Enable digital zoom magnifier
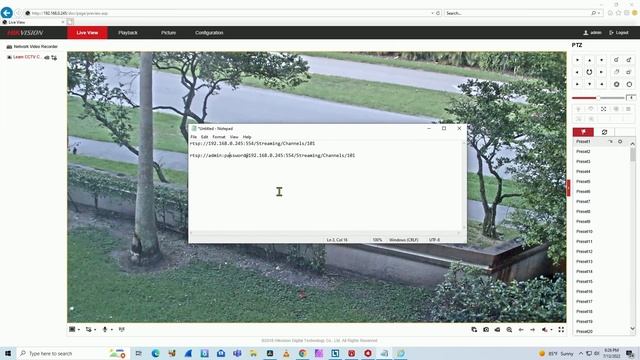The height and width of the screenshot is (360, 640). (509, 329)
